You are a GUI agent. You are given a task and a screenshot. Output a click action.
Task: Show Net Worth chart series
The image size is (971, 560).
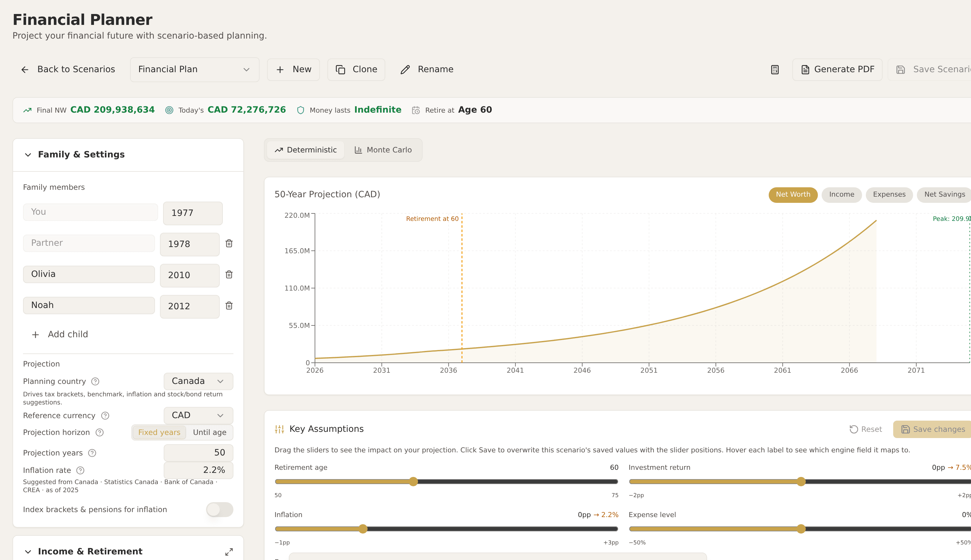(793, 195)
